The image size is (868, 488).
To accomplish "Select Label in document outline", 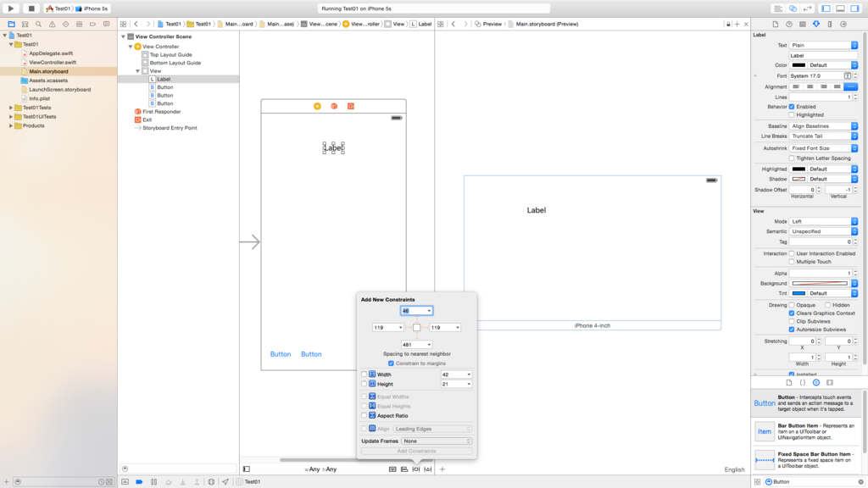I will pyautogui.click(x=164, y=79).
